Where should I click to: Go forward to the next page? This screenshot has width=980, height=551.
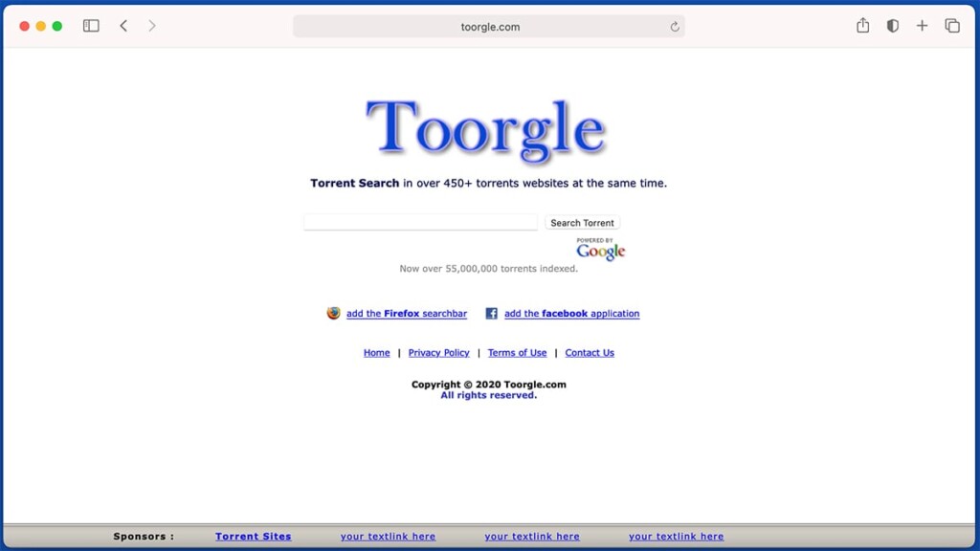152,26
